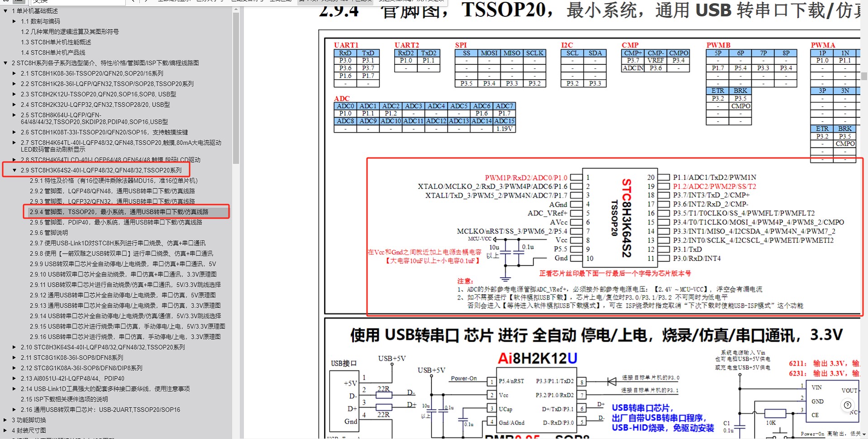Image resolution: width=868 pixels, height=439 pixels.
Task: Open bookmark '2.9.1 特性及价格'
Action: click(x=114, y=181)
